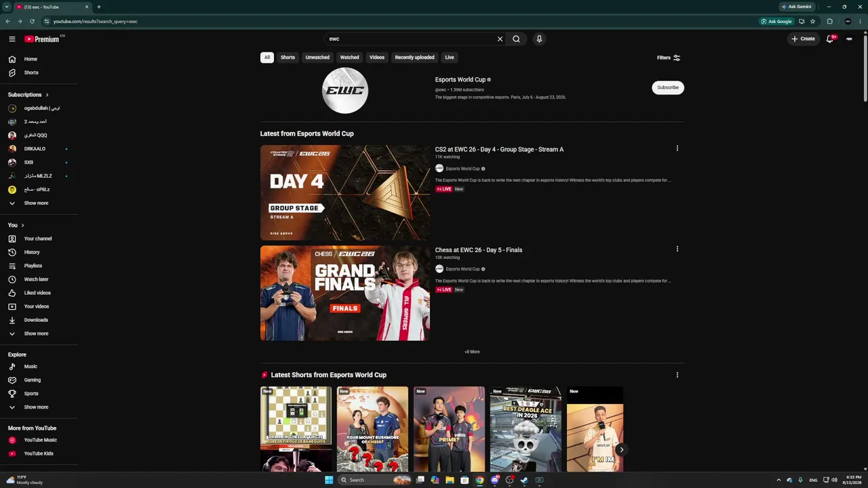Browse Gaming under Explore
The width and height of the screenshot is (868, 488).
39,380
